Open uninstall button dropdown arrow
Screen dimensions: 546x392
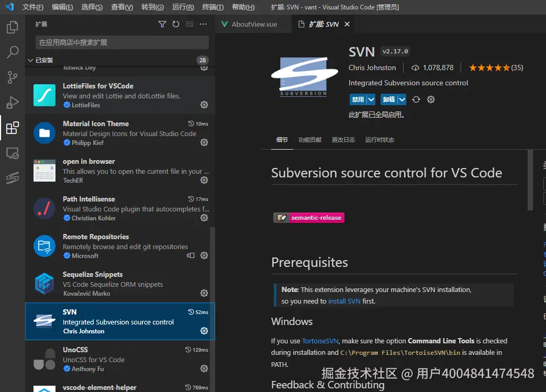click(402, 99)
